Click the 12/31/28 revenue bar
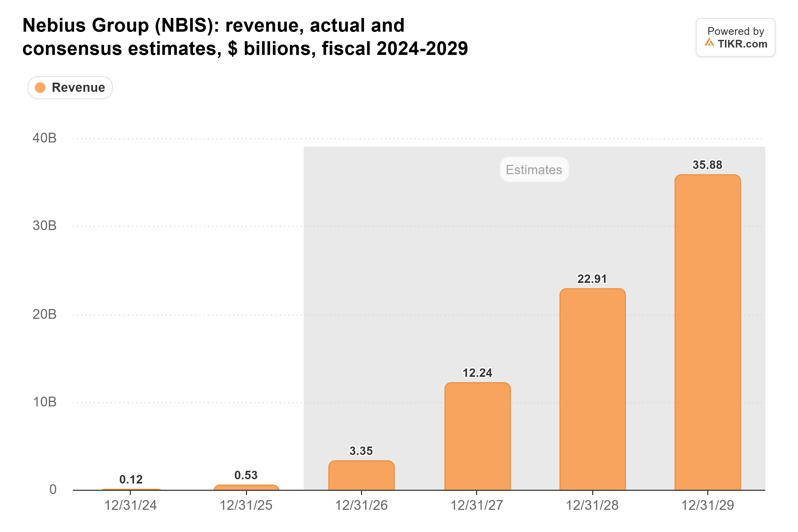Viewport: 798px width, 532px height. tap(592, 389)
